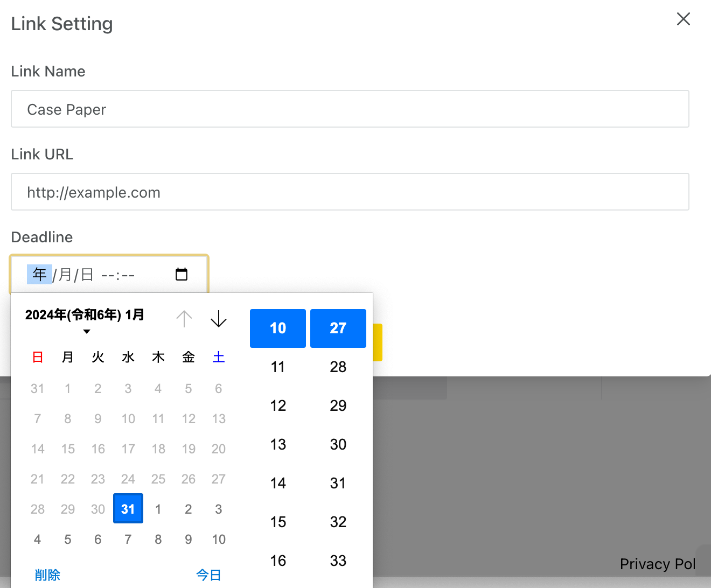This screenshot has width=711, height=588.
Task: Select hour 10 in time list
Action: [x=278, y=328]
